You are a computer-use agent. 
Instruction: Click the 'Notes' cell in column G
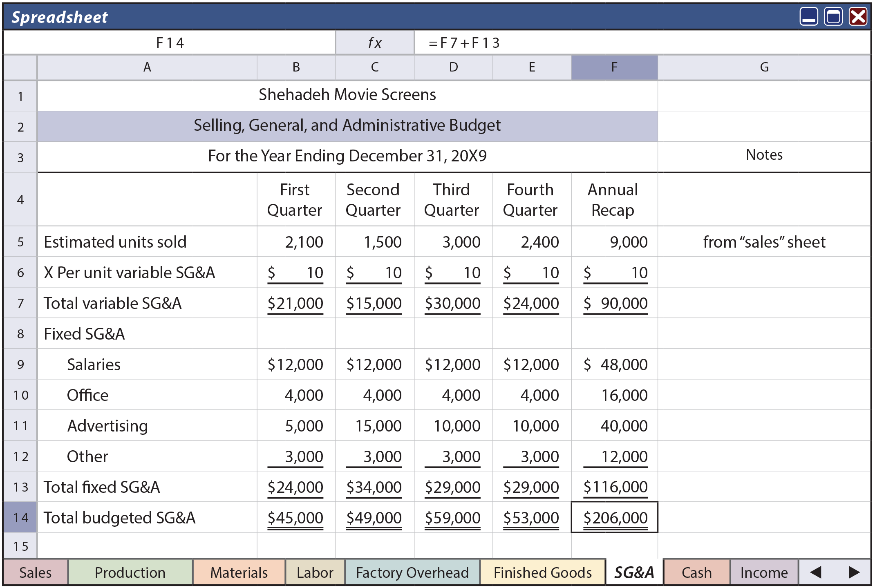pyautogui.click(x=764, y=157)
